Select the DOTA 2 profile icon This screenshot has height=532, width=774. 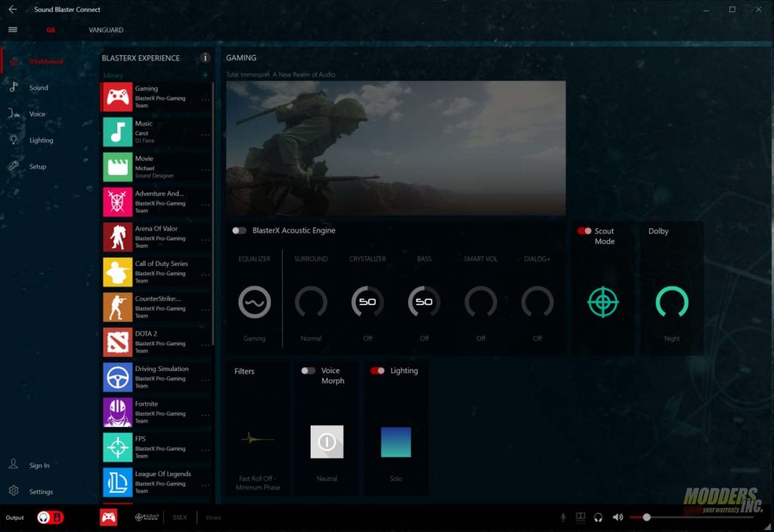pos(117,342)
